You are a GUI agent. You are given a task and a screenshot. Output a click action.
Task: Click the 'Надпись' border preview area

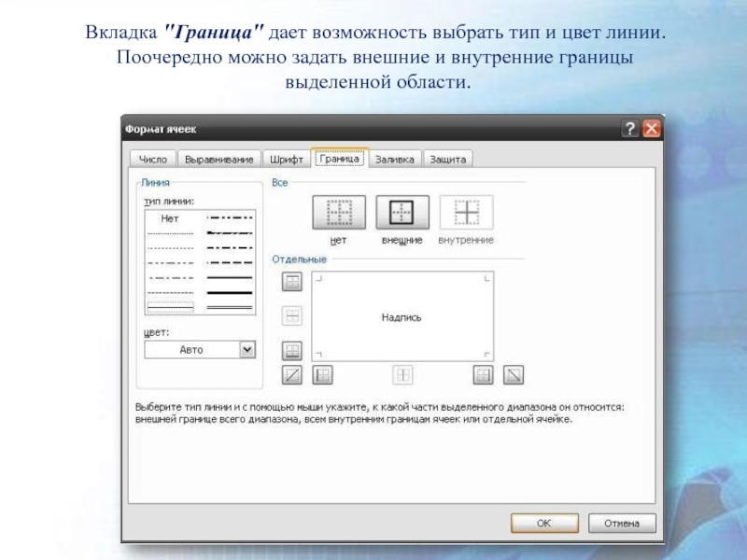pos(402,316)
